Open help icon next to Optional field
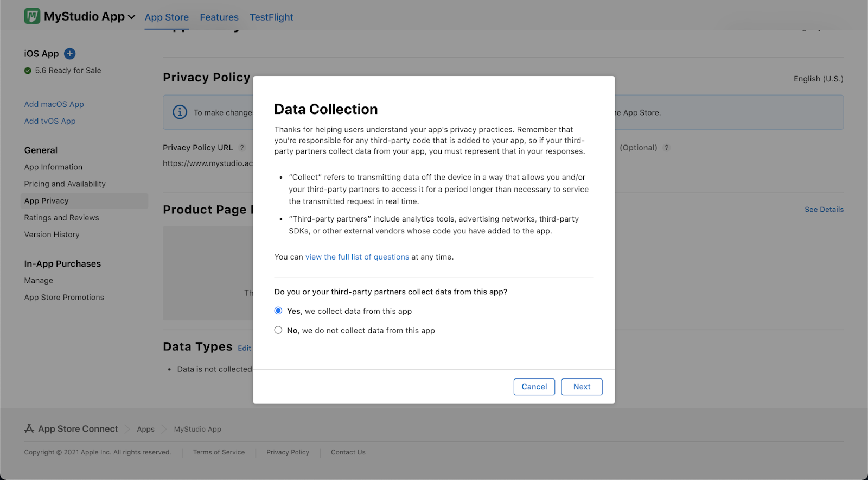 [667, 148]
